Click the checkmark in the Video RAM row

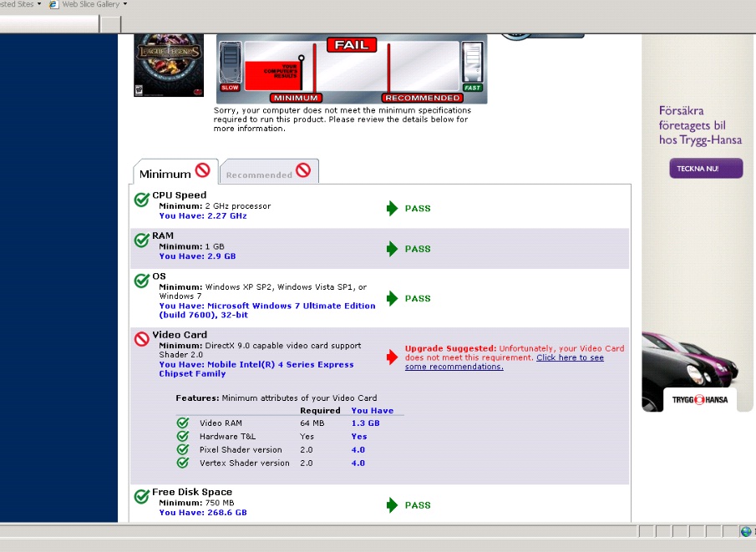tap(183, 423)
